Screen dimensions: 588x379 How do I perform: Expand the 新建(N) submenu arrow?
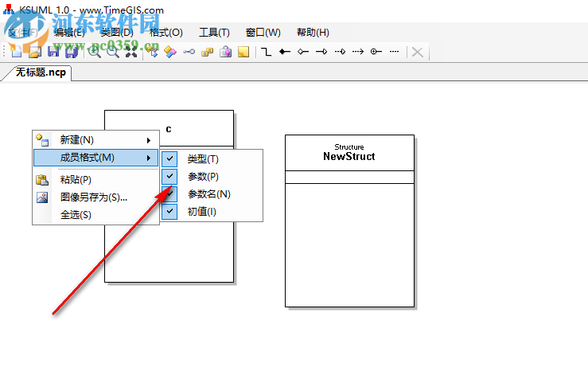149,140
